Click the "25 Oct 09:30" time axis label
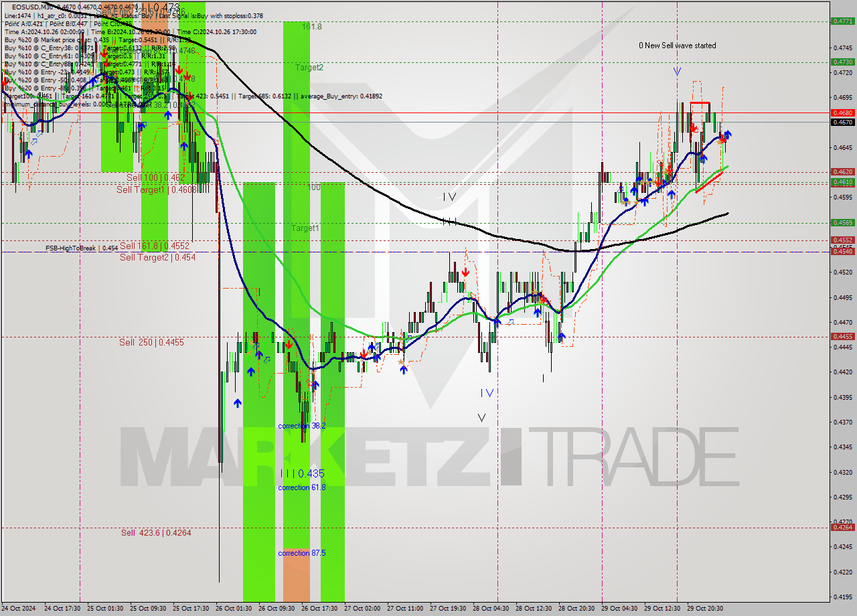857x616 pixels. click(148, 609)
